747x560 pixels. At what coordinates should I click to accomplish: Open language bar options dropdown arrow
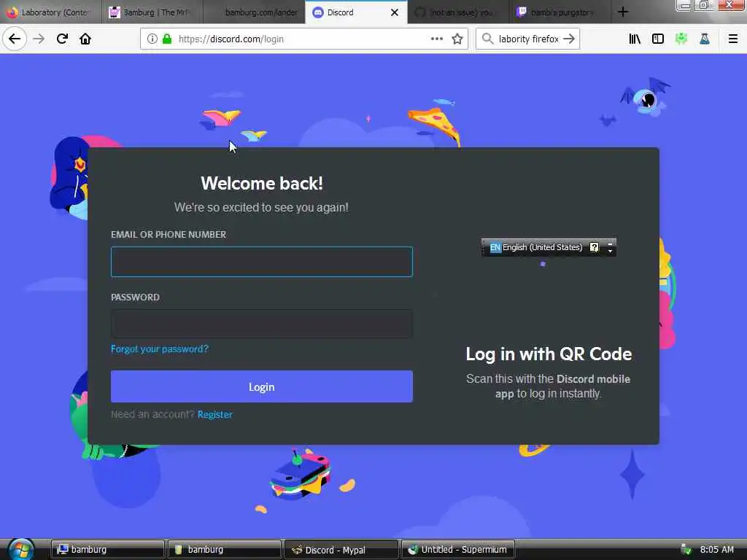(611, 251)
